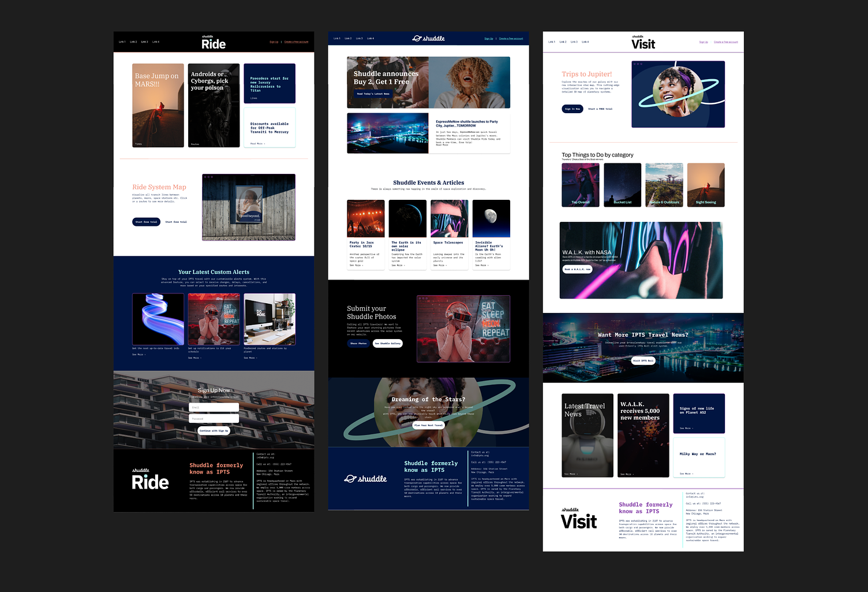Viewport: 868px width, 592px height.
Task: Click the Read Today's Latest News button
Action: [x=373, y=94]
